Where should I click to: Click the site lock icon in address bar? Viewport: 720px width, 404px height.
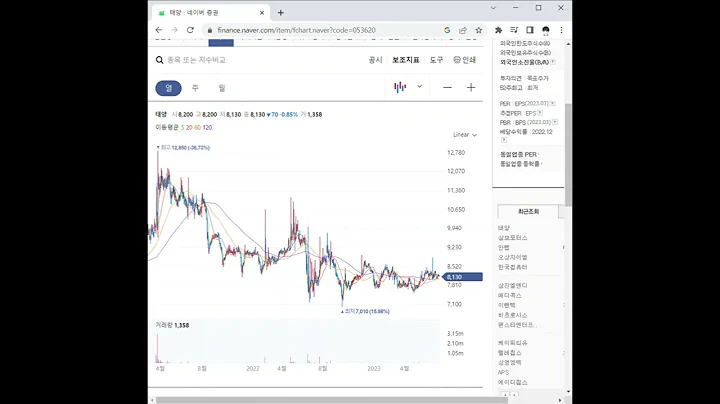210,30
